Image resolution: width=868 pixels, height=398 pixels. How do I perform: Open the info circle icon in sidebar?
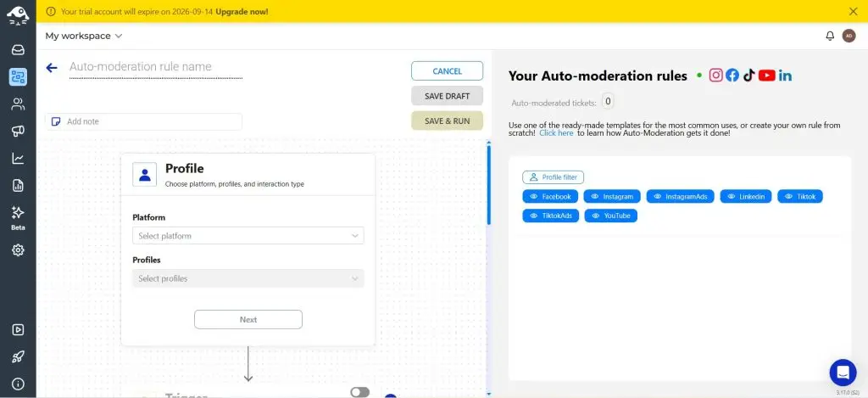coord(18,384)
